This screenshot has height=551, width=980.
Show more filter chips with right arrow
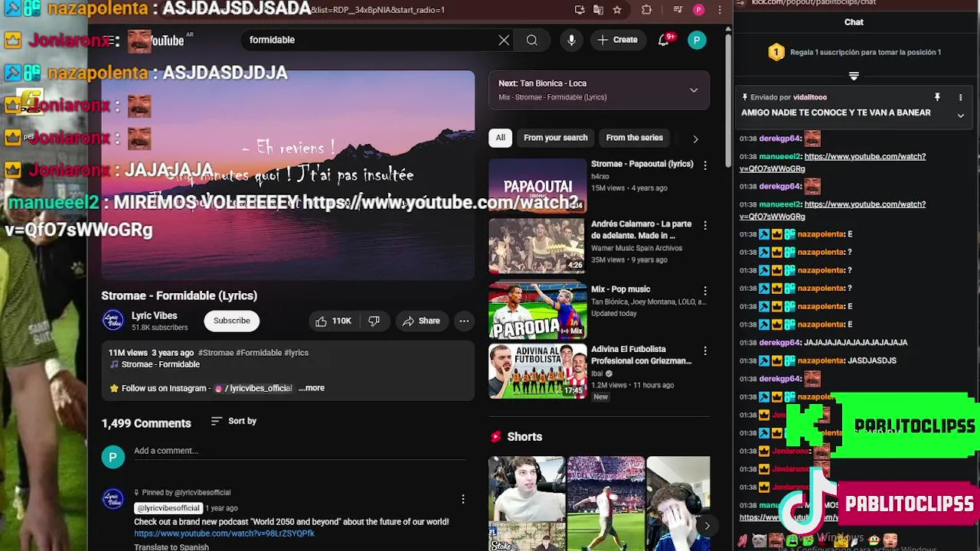695,139
